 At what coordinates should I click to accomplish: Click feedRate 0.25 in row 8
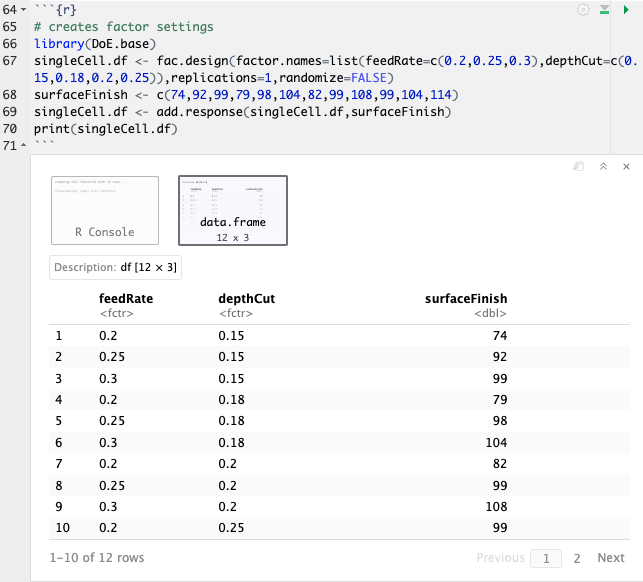click(112, 486)
